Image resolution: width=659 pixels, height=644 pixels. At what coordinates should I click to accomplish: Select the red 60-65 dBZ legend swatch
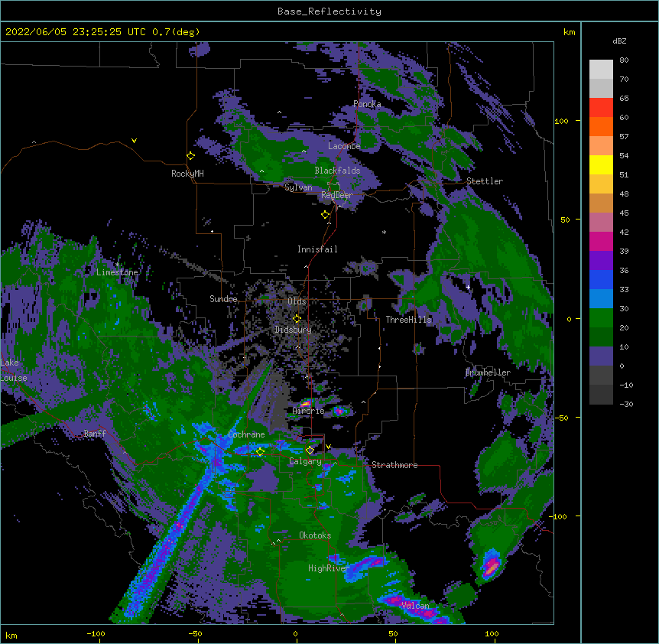601,108
